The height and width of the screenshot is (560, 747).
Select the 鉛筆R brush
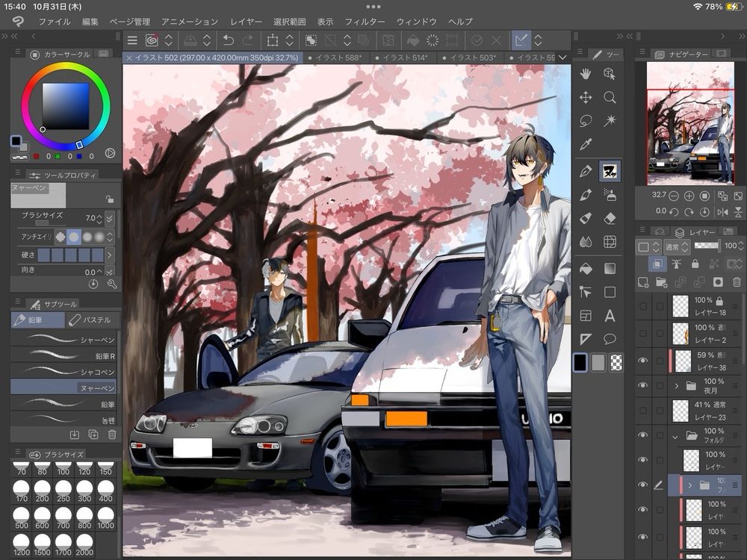click(x=63, y=355)
